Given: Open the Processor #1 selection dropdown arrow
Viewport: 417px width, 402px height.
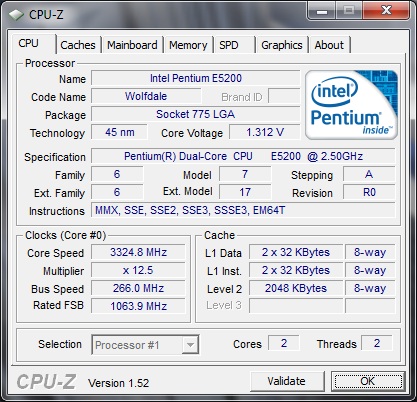Looking at the screenshot, I should pyautogui.click(x=190, y=345).
